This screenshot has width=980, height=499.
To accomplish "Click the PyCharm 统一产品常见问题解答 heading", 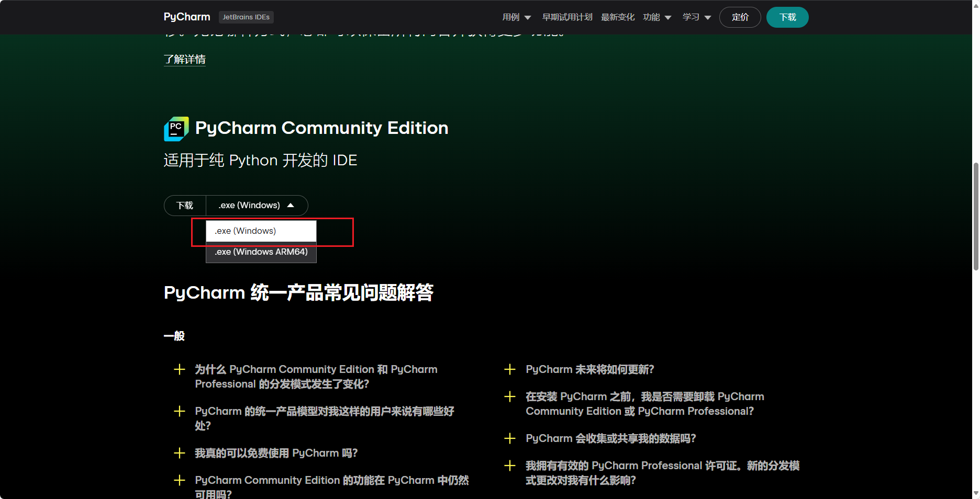I will click(x=298, y=292).
